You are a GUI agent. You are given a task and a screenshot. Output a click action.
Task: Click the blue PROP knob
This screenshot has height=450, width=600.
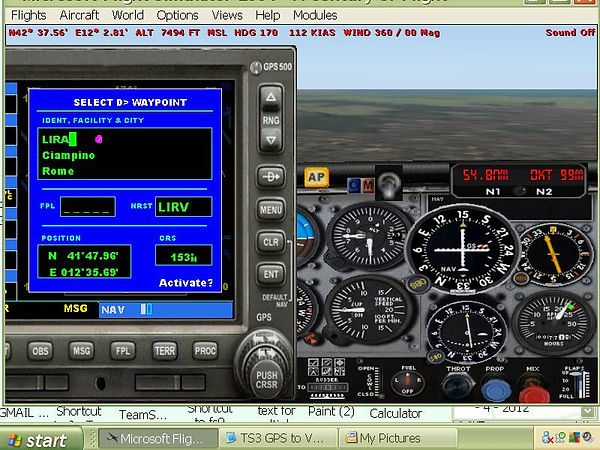pos(496,388)
